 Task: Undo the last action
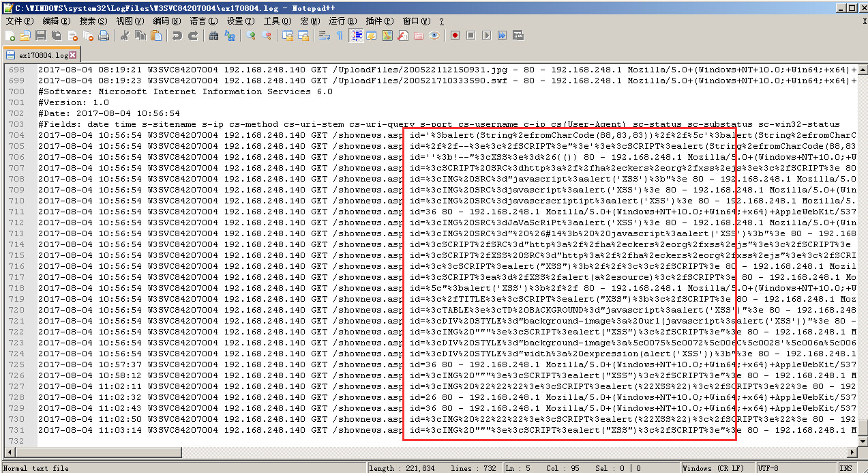tap(177, 35)
